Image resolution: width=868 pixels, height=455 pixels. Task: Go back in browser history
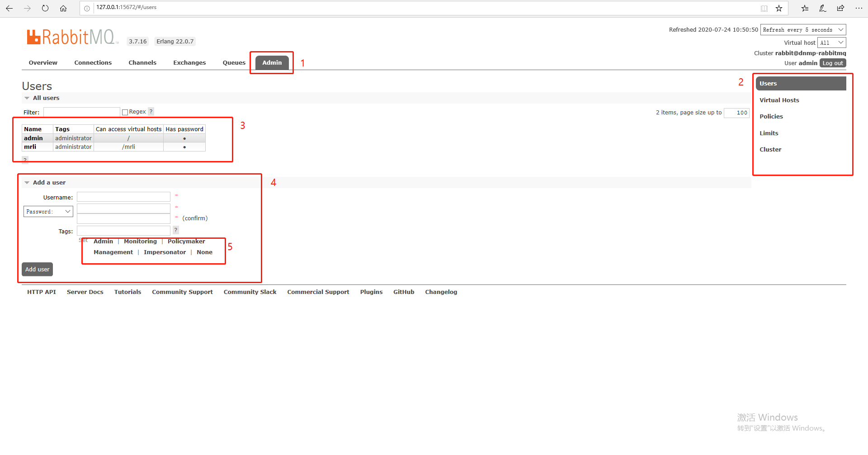coord(9,8)
